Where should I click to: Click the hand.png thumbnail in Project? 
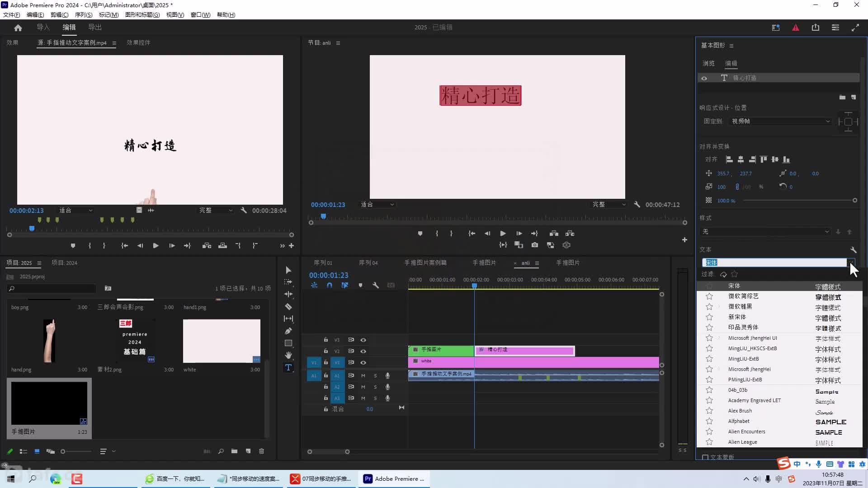[x=49, y=340]
